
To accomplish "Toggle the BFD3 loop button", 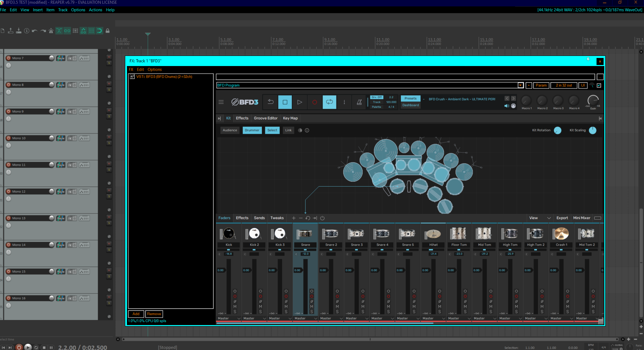I will pos(329,102).
